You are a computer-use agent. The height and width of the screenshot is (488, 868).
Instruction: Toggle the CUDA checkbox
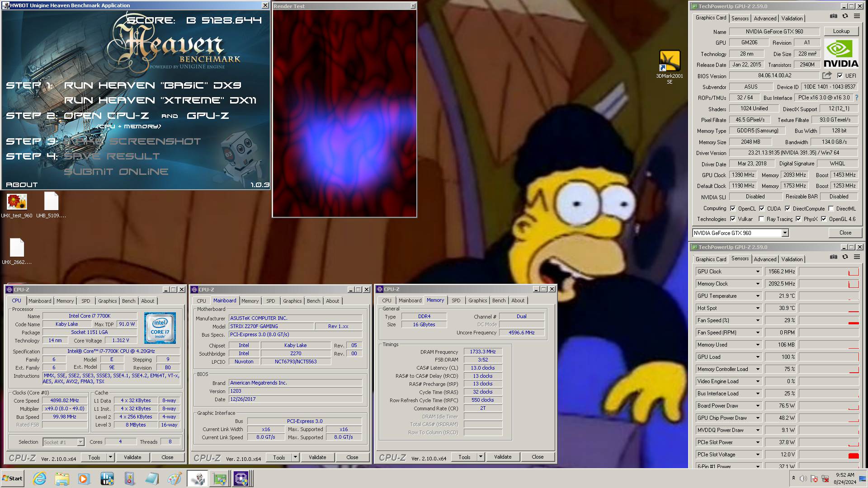click(762, 209)
